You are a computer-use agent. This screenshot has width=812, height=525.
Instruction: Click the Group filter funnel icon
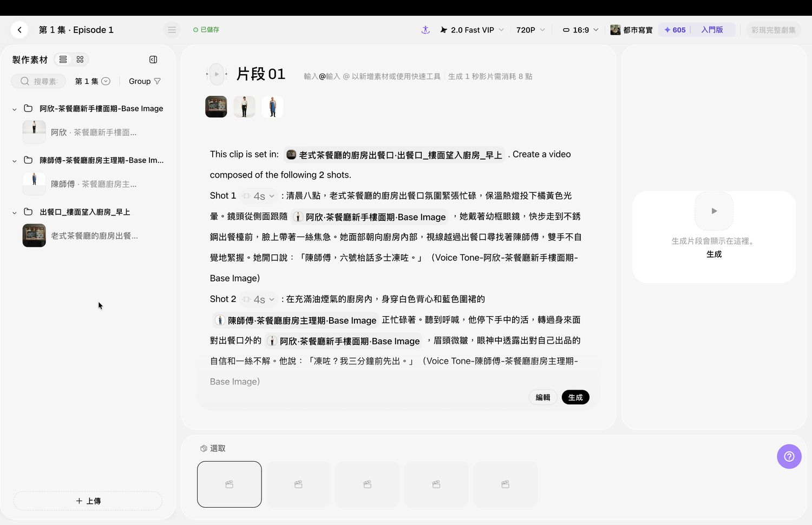[x=158, y=81]
